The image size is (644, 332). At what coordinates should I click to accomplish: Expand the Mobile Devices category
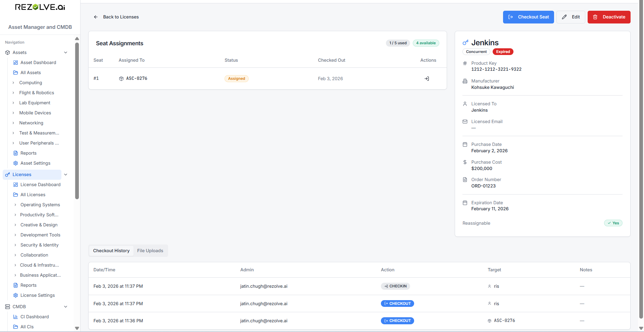13,113
